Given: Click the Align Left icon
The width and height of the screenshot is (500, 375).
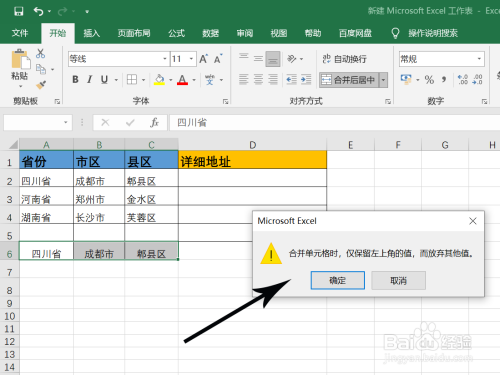Looking at the screenshot, I should pyautogui.click(x=244, y=79).
